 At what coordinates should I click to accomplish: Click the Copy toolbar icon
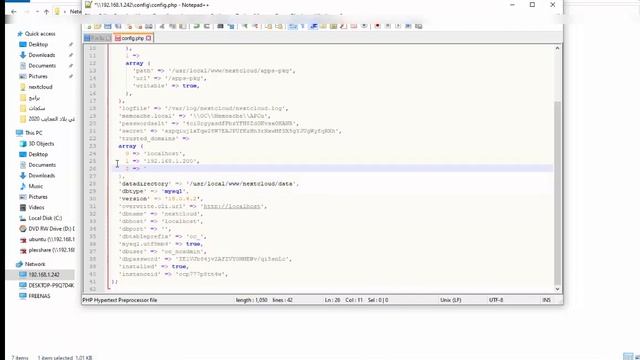pyautogui.click(x=172, y=26)
